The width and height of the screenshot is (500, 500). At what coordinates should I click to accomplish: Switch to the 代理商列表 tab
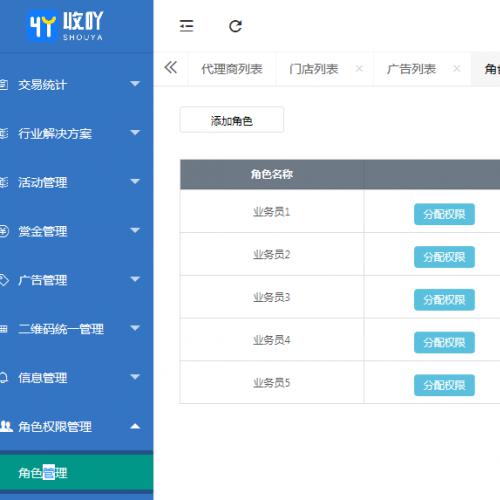point(232,69)
